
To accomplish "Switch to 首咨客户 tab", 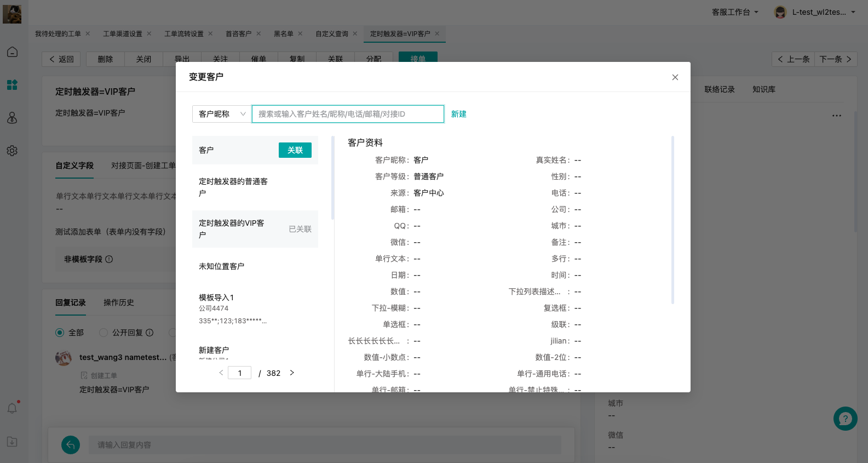I will pos(239,34).
